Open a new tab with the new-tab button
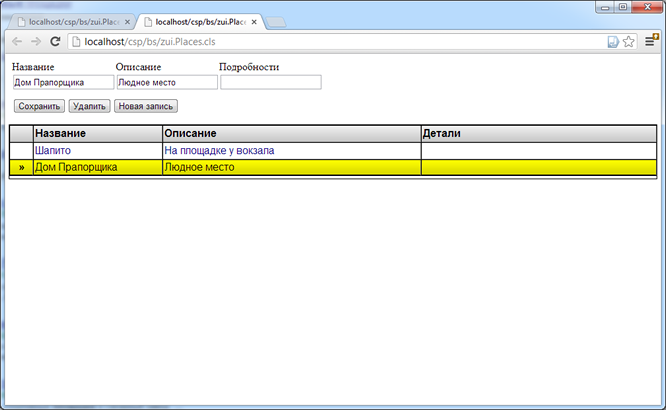 (276, 22)
